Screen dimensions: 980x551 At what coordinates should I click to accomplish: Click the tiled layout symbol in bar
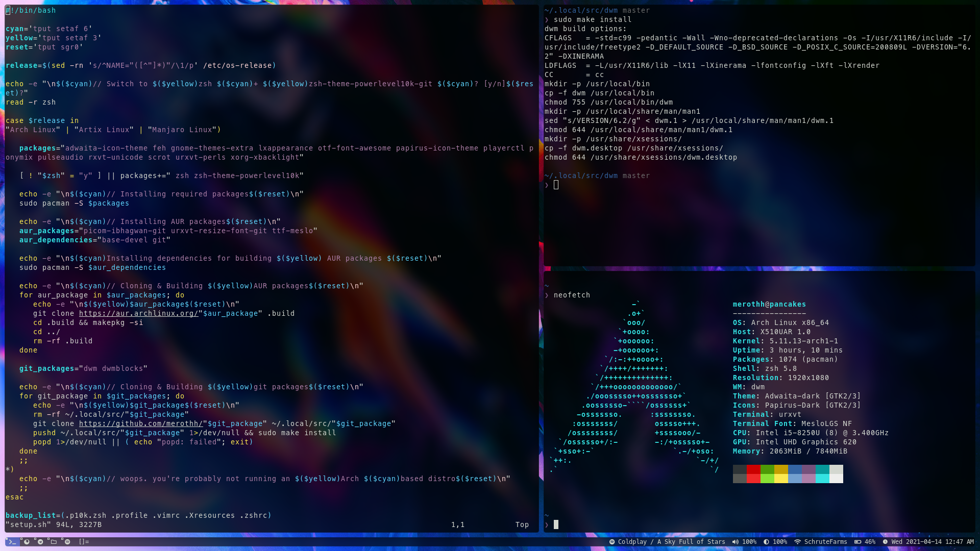pos(84,542)
